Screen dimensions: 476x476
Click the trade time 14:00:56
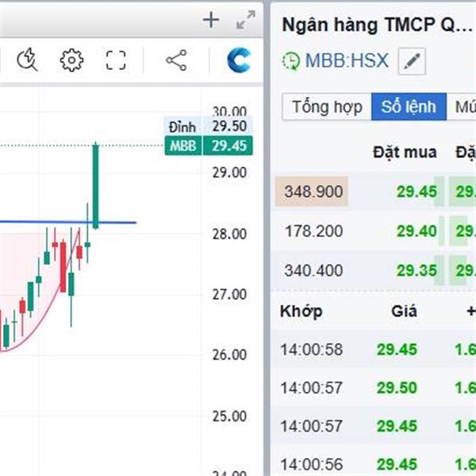click(312, 464)
